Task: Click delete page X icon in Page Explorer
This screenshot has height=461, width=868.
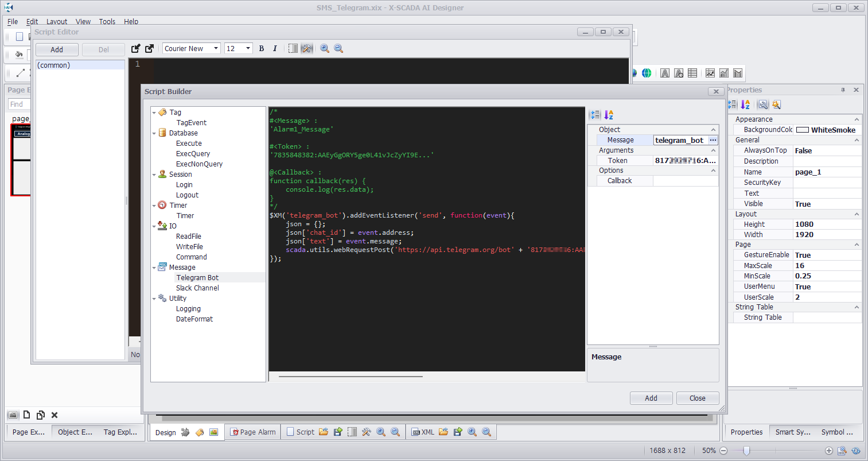Action: (x=55, y=415)
